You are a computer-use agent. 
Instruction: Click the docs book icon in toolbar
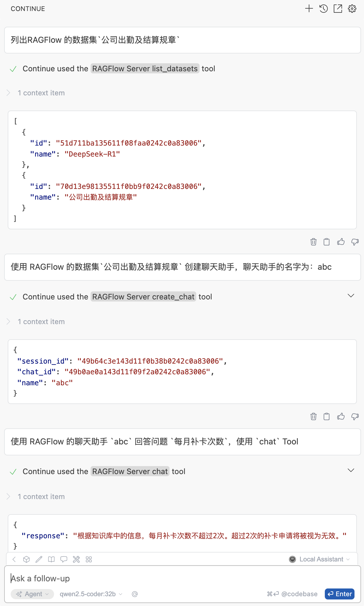51,559
